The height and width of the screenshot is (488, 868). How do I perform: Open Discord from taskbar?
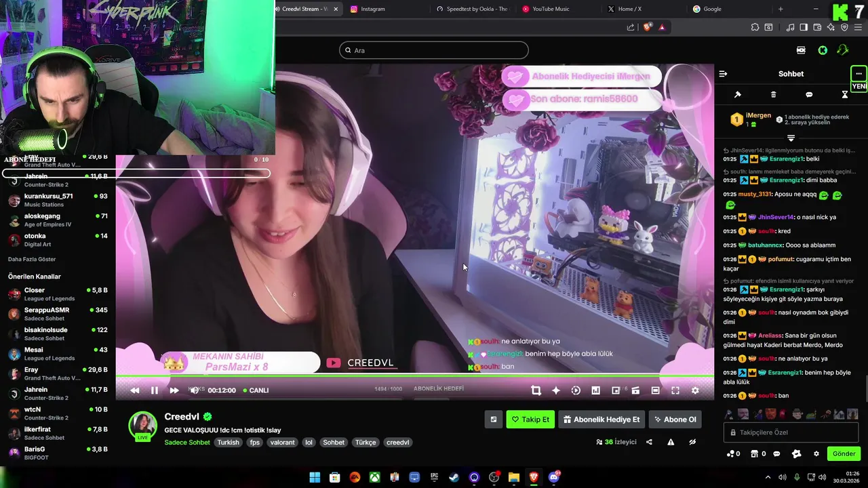point(554,477)
